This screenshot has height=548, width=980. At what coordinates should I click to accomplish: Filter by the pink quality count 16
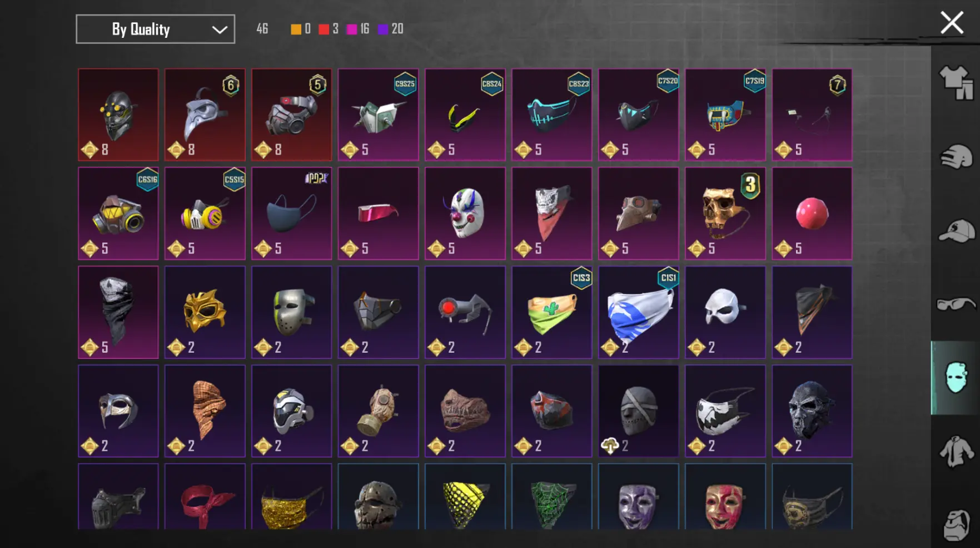(x=358, y=29)
